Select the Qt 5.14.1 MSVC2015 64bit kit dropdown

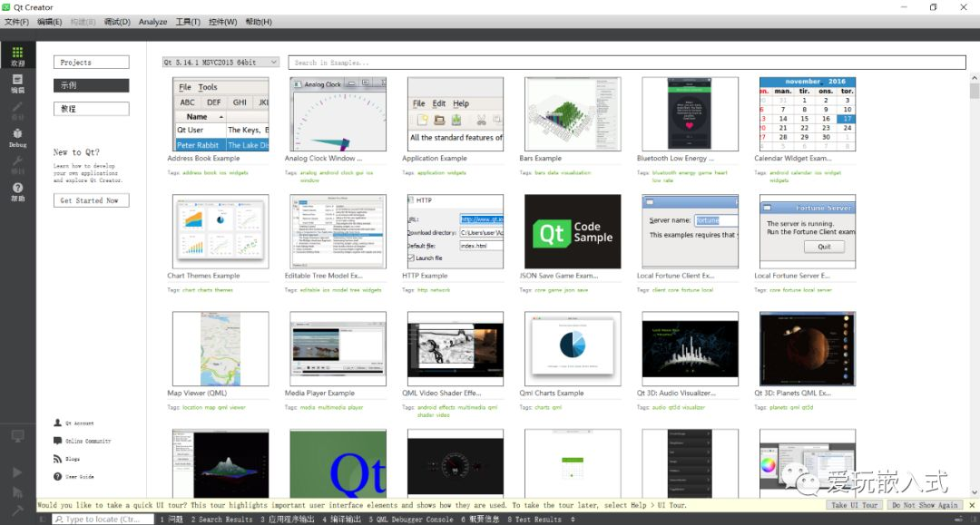coord(220,63)
